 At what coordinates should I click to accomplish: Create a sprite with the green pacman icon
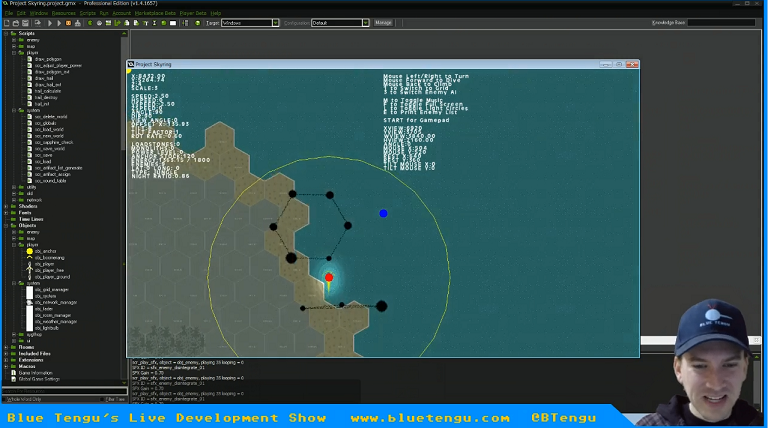[x=90, y=23]
